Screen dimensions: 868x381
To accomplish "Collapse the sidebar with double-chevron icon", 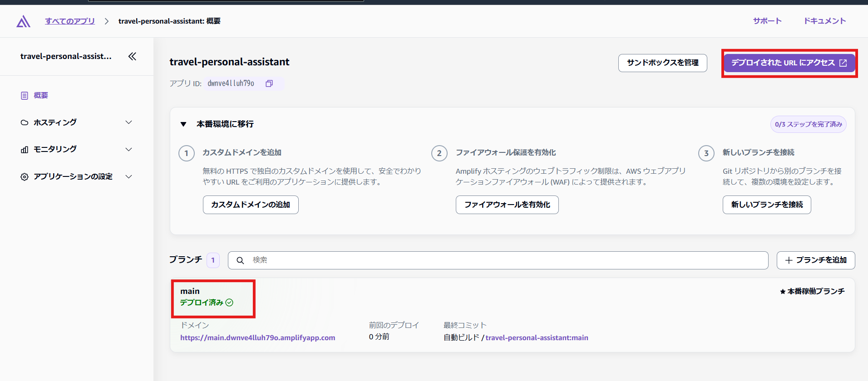I will pos(132,56).
